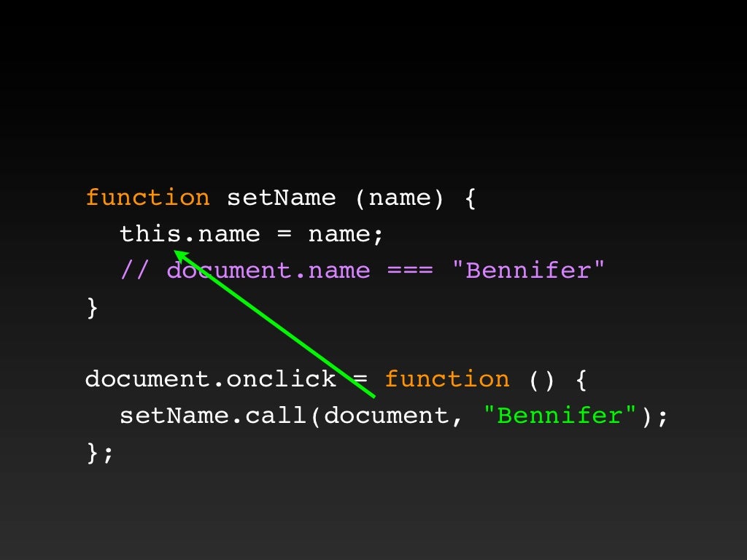The image size is (747, 560).
Task: Click 'setName.call' in the handler body
Action: pyautogui.click(x=212, y=415)
